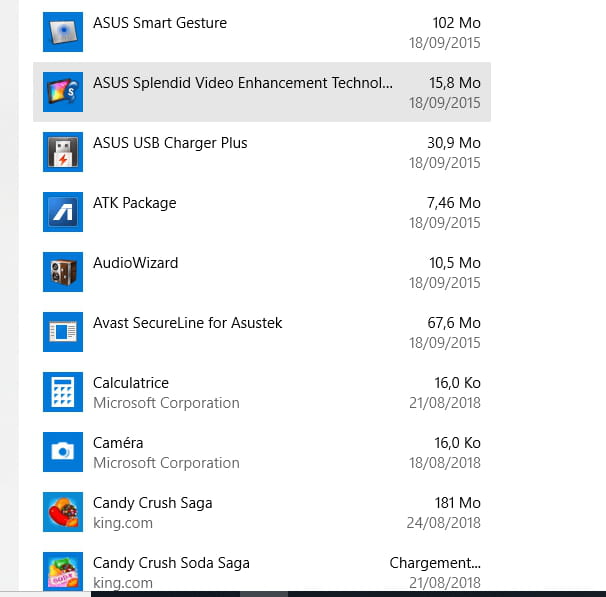Select the ASUS USB Charger Plus entry name
This screenshot has width=606, height=597.
tap(170, 143)
